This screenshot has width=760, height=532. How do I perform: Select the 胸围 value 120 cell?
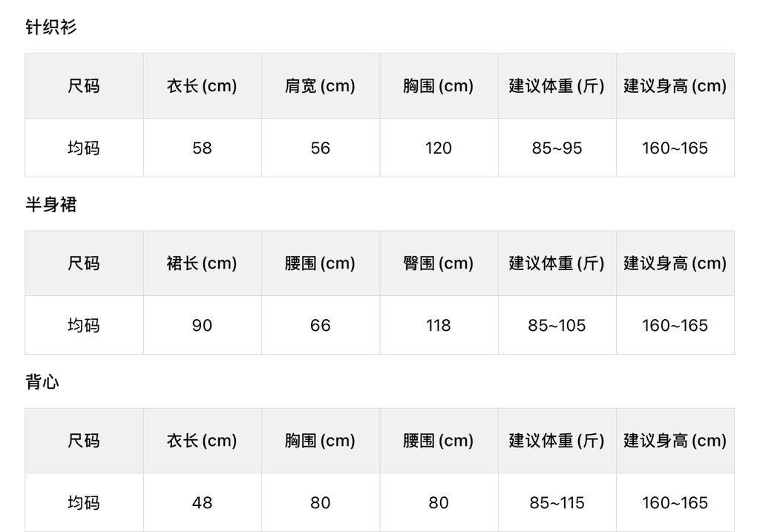coord(438,148)
